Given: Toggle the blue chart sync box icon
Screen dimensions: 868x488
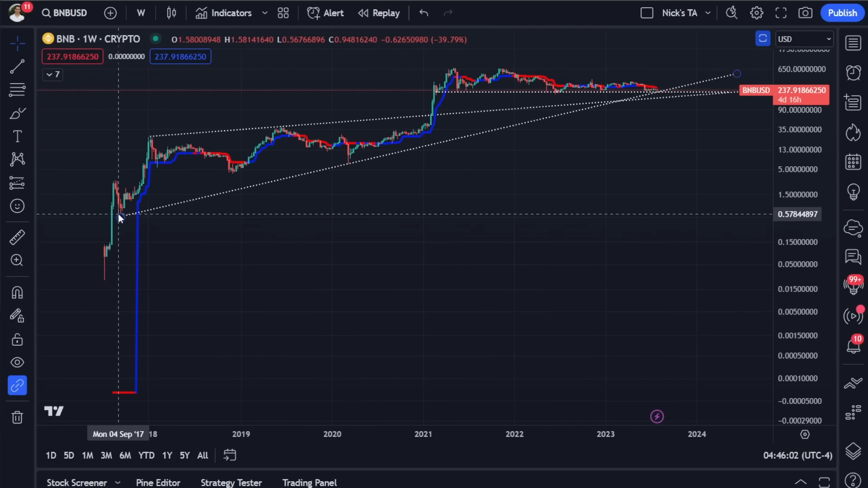Looking at the screenshot, I should click(763, 39).
